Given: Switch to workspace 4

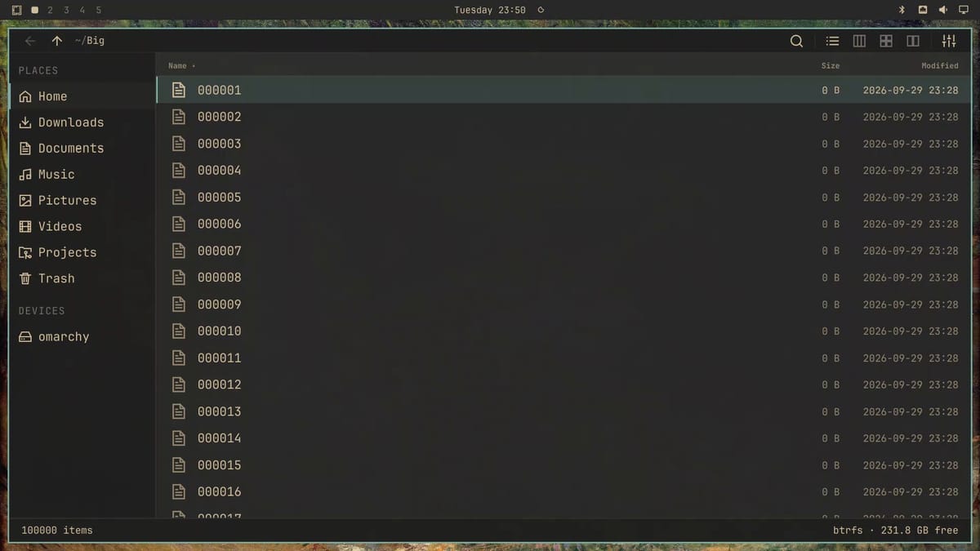Looking at the screenshot, I should tap(82, 10).
